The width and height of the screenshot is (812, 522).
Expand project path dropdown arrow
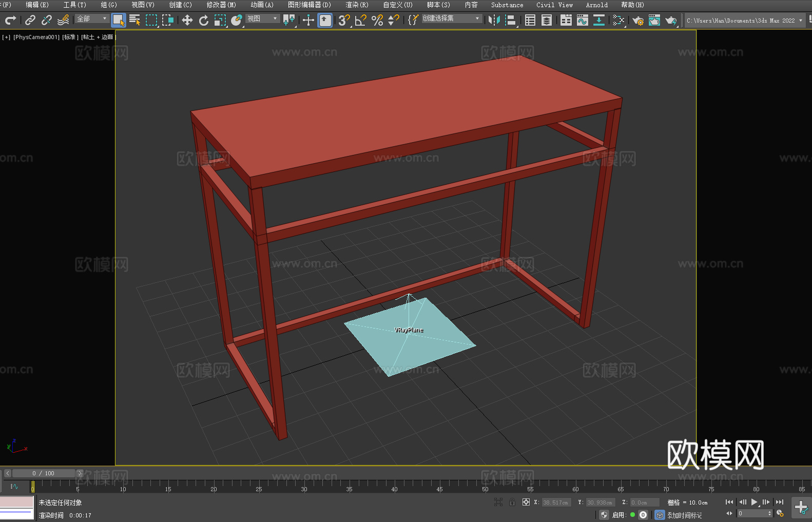[801, 21]
